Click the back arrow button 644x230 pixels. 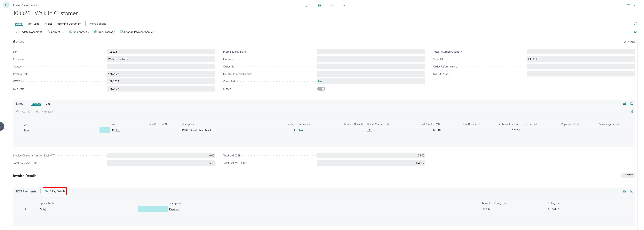click(x=6, y=5)
